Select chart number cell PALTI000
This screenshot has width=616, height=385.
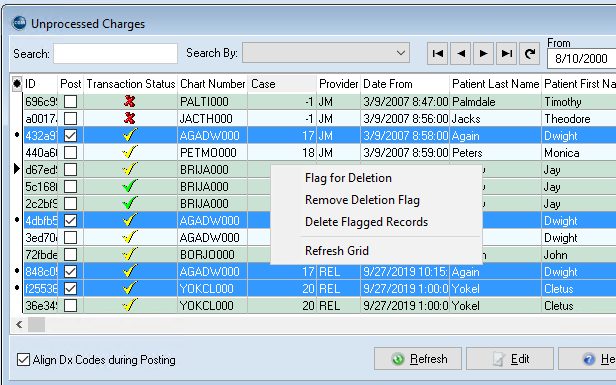[x=212, y=102]
